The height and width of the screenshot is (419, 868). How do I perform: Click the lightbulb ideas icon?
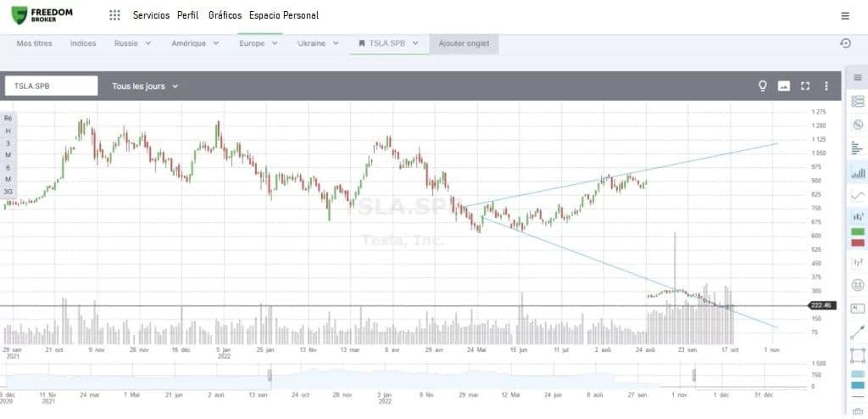(x=762, y=86)
